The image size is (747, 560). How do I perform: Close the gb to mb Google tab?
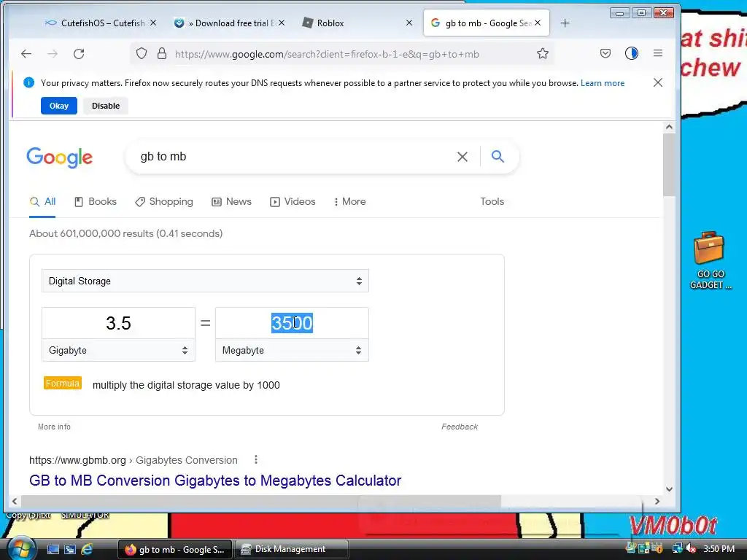click(x=538, y=23)
